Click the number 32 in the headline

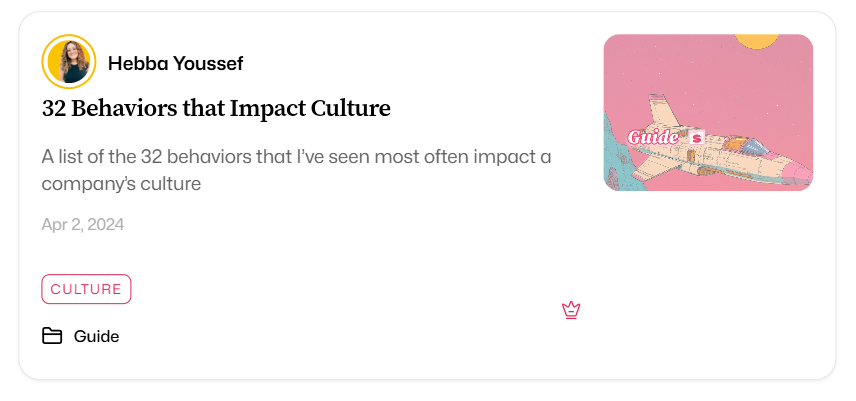(54, 108)
